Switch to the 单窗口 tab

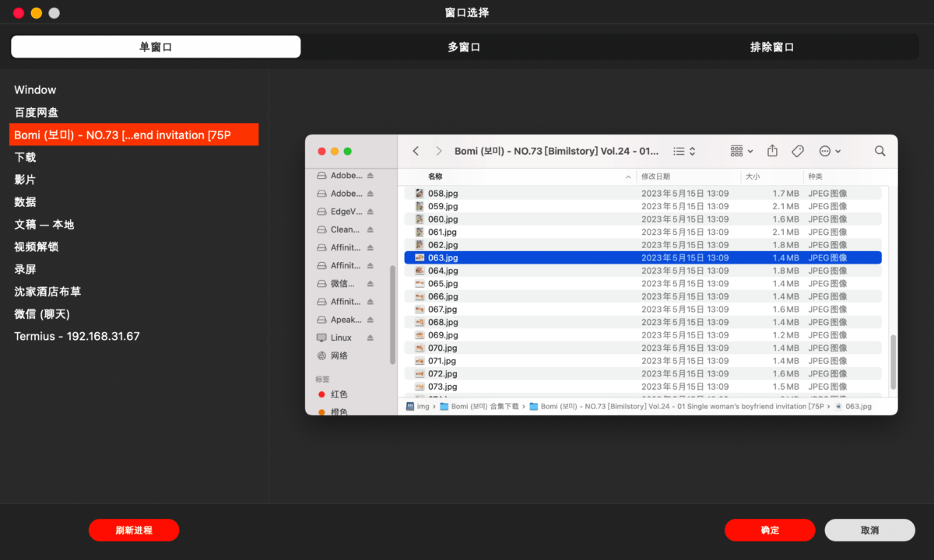(156, 47)
